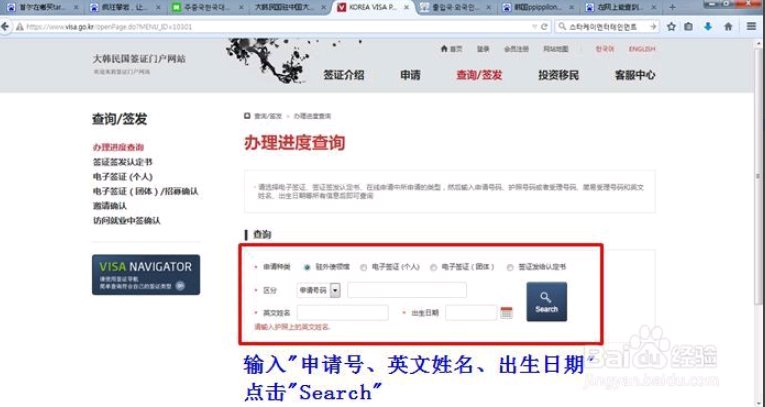Click the browser home toolbar icon
Image resolution: width=765 pixels, height=407 pixels.
[x=728, y=27]
